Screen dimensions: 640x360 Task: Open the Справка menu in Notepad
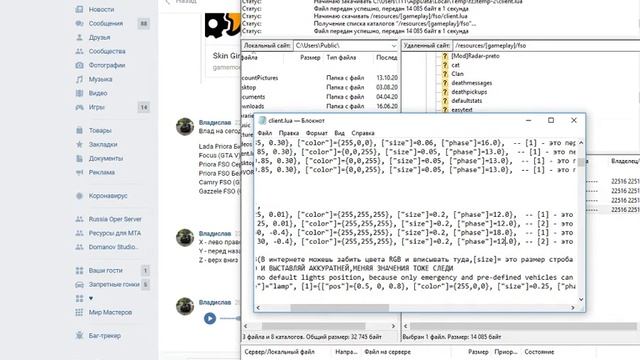click(363, 133)
